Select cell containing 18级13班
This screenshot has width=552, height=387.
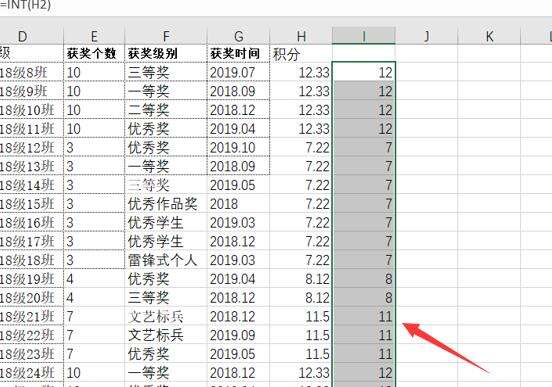[31, 166]
